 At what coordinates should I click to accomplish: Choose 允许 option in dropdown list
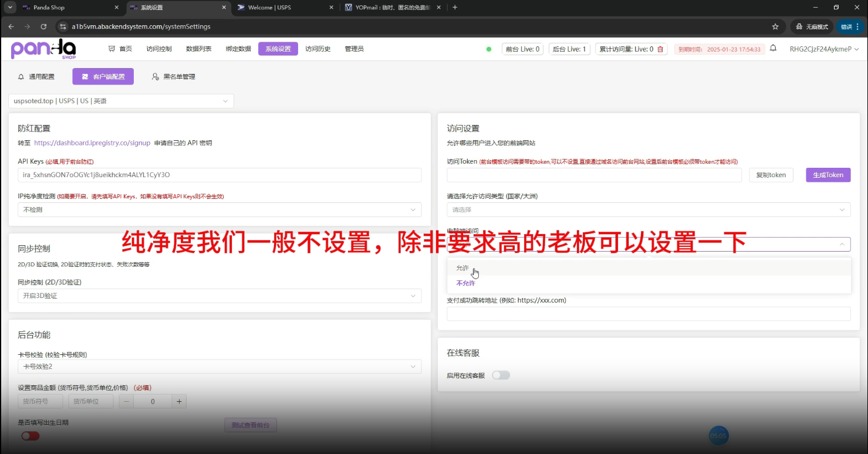point(649,268)
